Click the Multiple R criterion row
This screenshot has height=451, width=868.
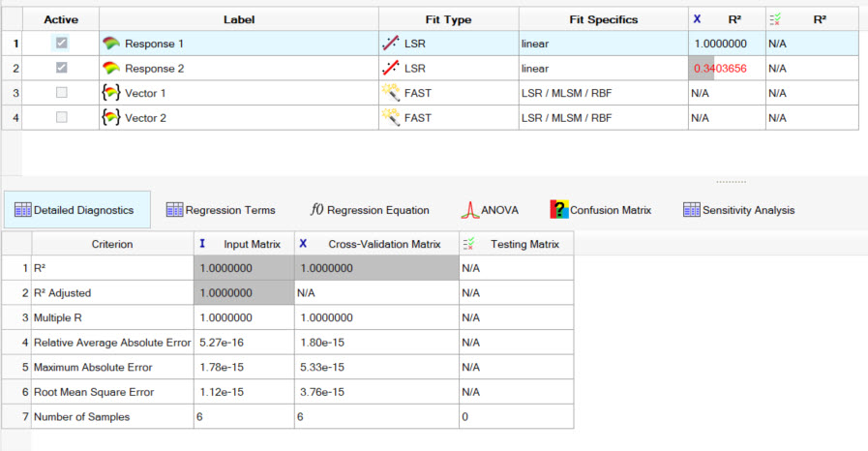(112, 317)
